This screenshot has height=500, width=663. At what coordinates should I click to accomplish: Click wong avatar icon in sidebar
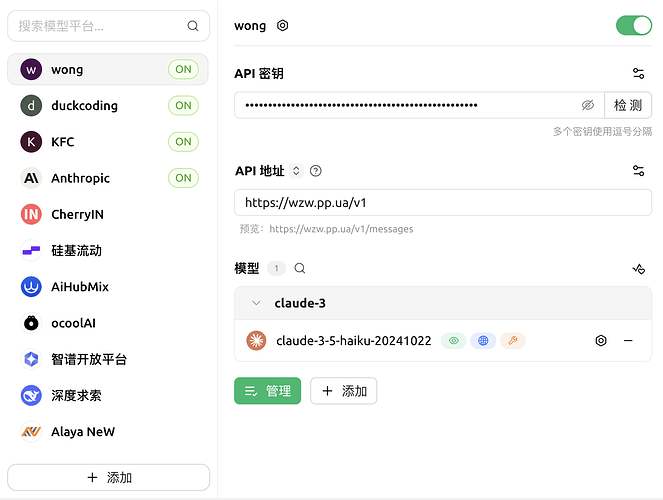coord(31,69)
